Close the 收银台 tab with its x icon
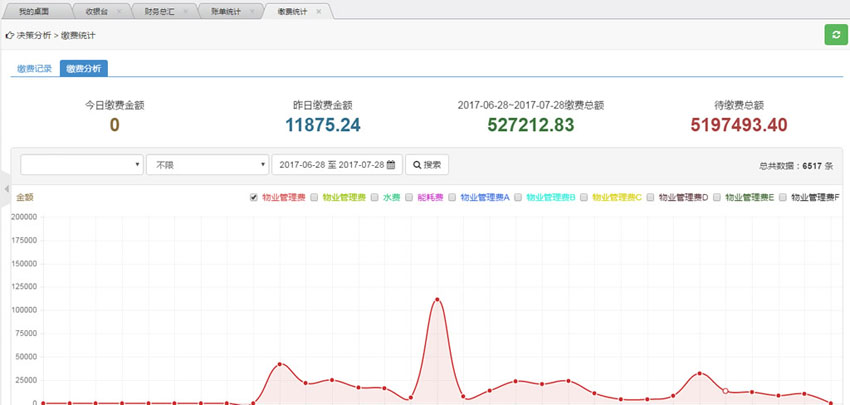 119,11
